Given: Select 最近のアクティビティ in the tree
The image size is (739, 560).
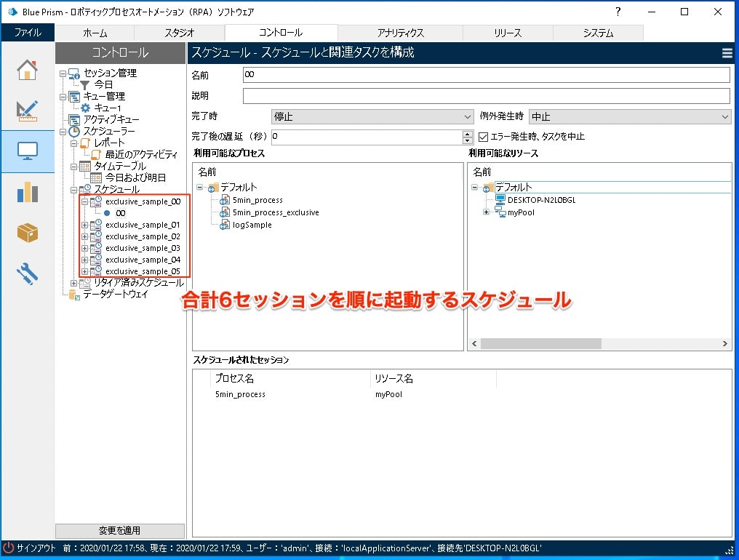Looking at the screenshot, I should pyautogui.click(x=141, y=155).
